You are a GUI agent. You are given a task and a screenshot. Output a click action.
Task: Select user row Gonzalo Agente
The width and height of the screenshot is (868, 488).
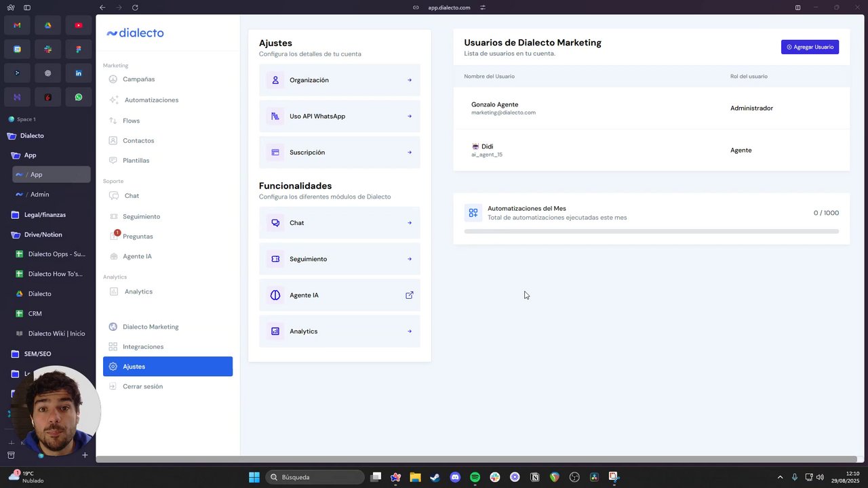(x=651, y=108)
